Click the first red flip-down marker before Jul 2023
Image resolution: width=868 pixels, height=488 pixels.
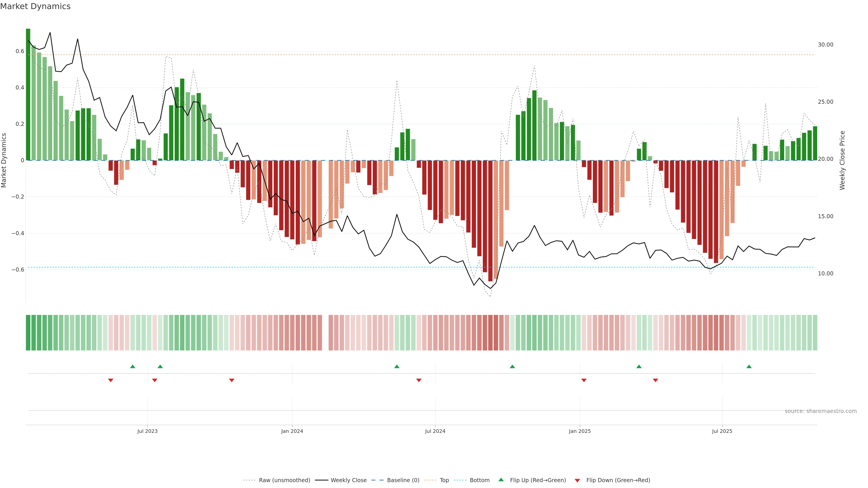[111, 380]
